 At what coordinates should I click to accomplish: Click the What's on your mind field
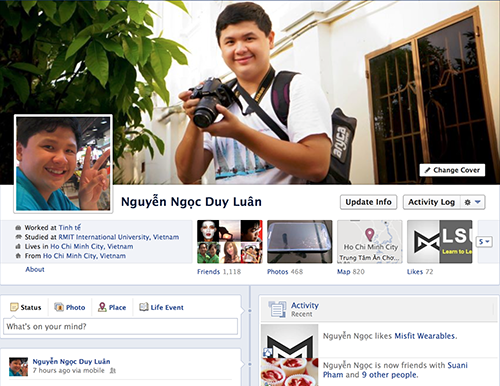point(120,326)
